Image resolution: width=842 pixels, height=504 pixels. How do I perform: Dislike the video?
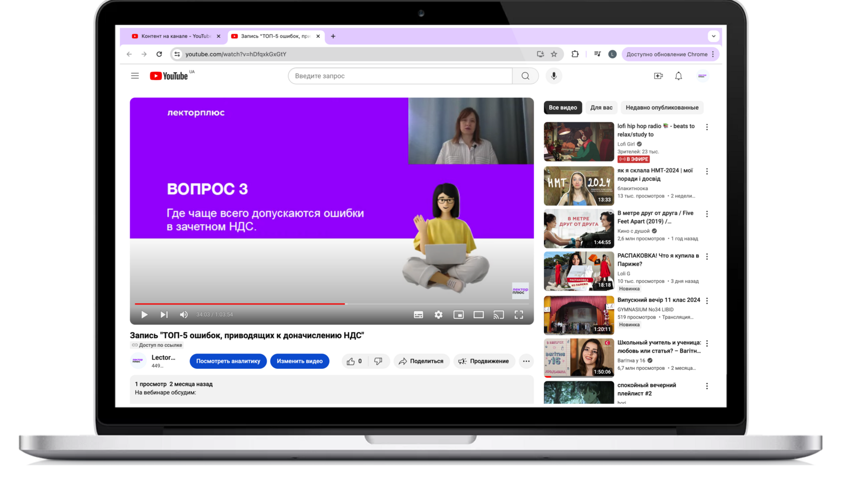coord(378,361)
